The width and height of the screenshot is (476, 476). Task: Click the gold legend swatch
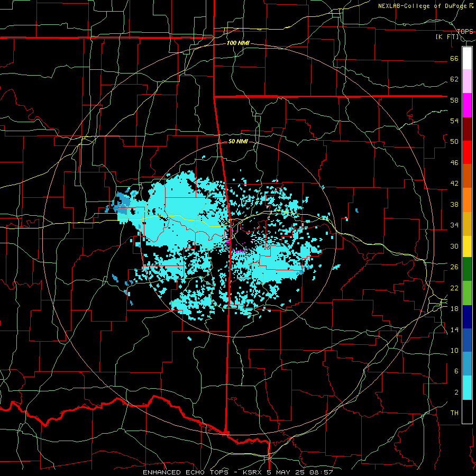coord(467,224)
